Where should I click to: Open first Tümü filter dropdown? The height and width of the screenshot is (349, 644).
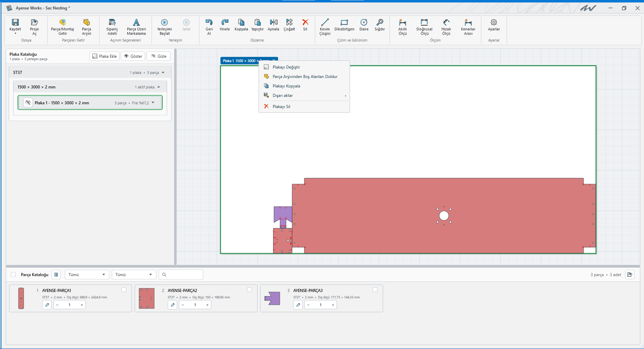[87, 274]
